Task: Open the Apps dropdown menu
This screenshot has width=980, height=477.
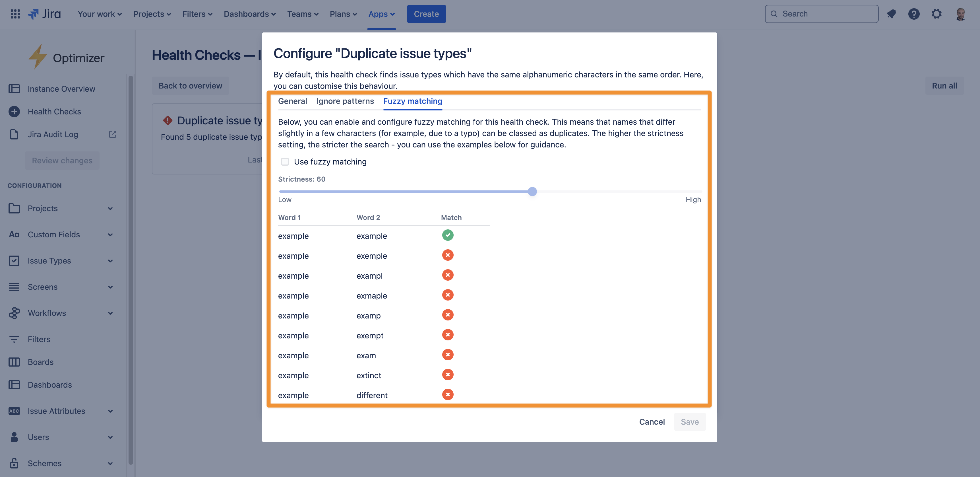Action: coord(381,14)
